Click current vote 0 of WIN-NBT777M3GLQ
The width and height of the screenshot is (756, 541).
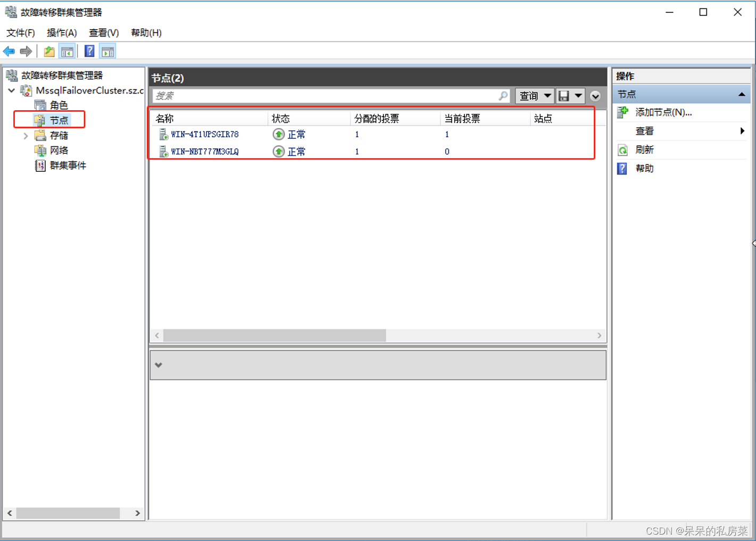pos(447,152)
